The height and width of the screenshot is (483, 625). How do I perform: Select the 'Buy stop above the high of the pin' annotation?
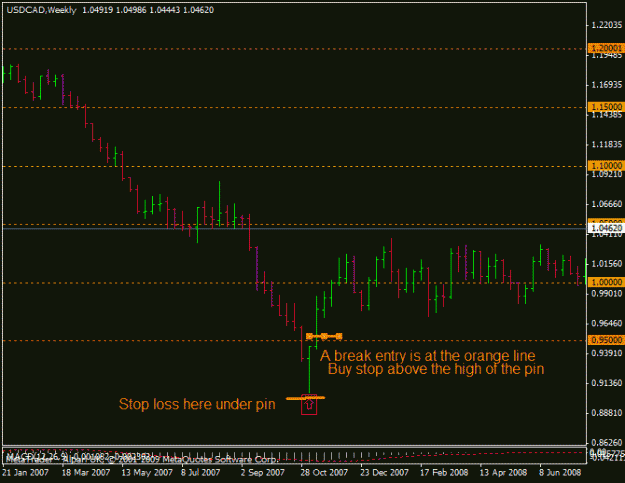[436, 369]
